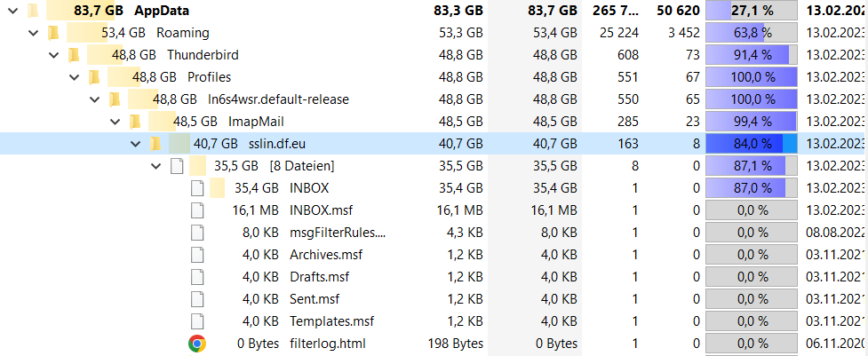The width and height of the screenshot is (868, 356).
Task: Collapse the AppData tree node
Action: pos(13,11)
